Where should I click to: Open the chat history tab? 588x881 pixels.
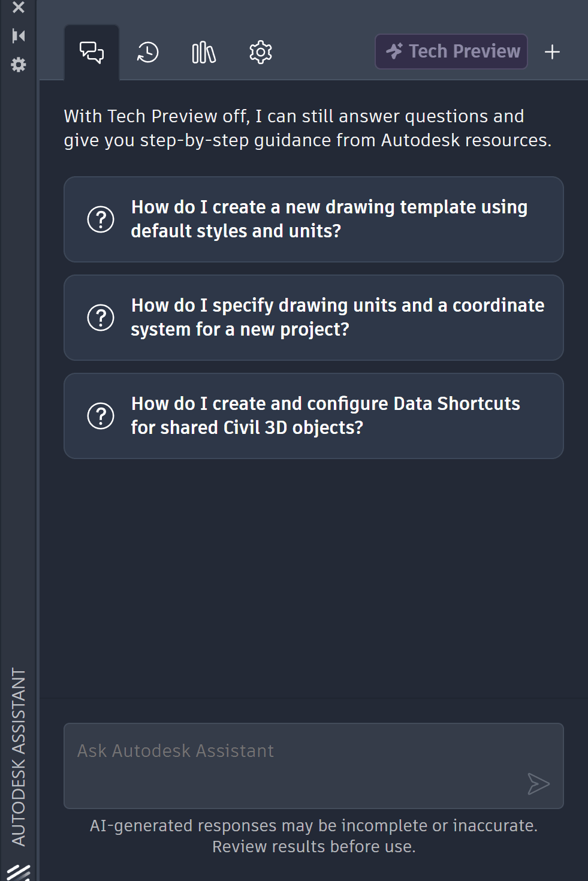point(147,52)
